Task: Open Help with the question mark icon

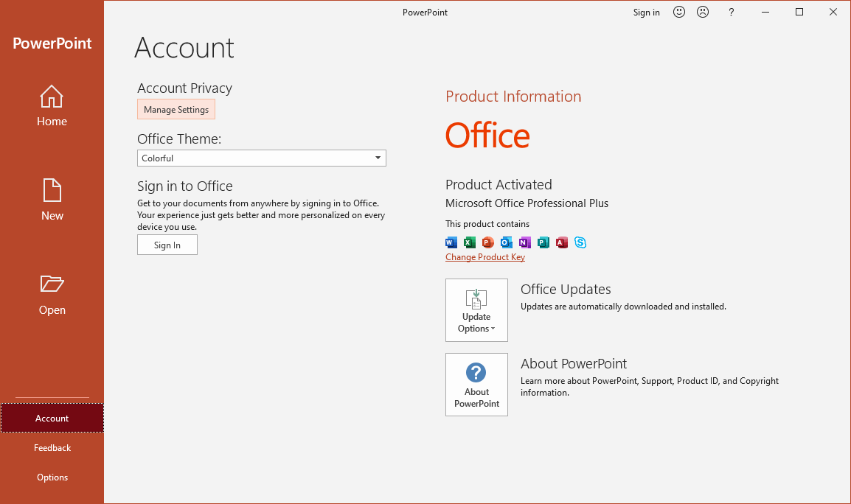Action: pyautogui.click(x=731, y=12)
